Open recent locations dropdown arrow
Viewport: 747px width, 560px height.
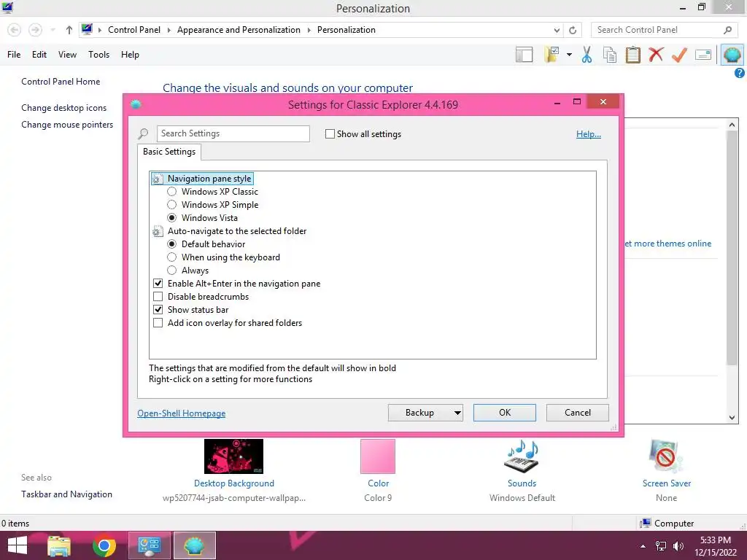click(53, 30)
